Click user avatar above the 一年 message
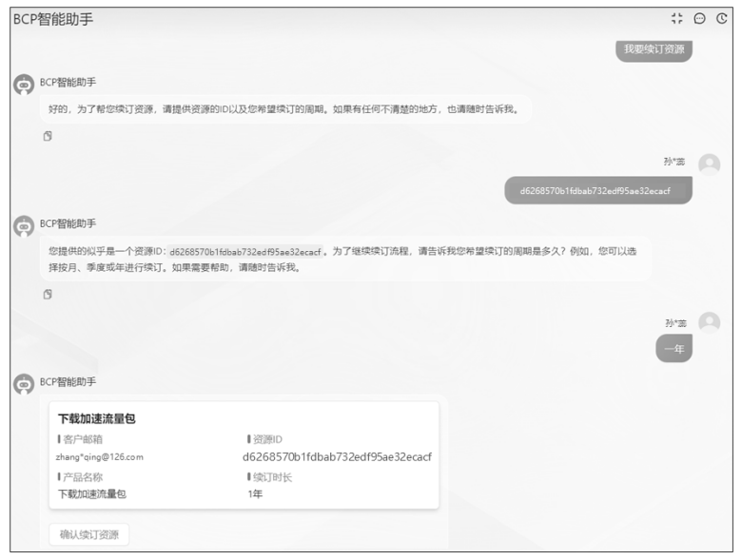Image resolution: width=742 pixels, height=560 pixels. (710, 323)
